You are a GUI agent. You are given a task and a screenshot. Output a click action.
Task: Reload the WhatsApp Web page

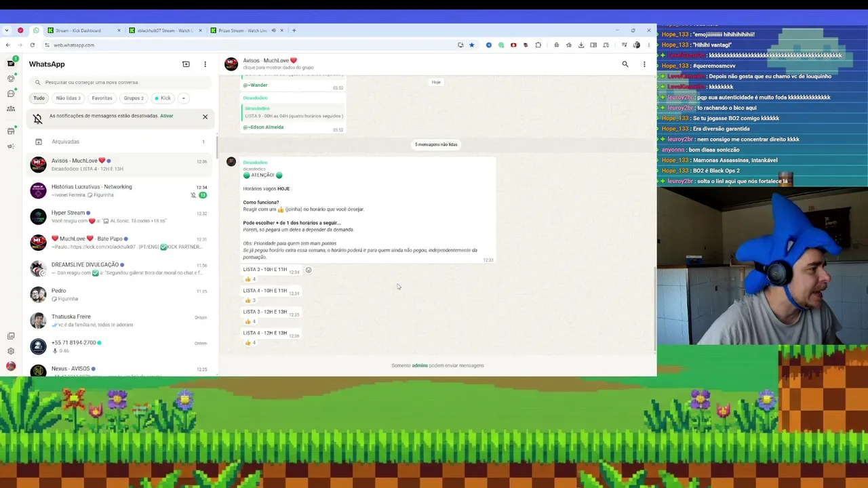point(32,45)
